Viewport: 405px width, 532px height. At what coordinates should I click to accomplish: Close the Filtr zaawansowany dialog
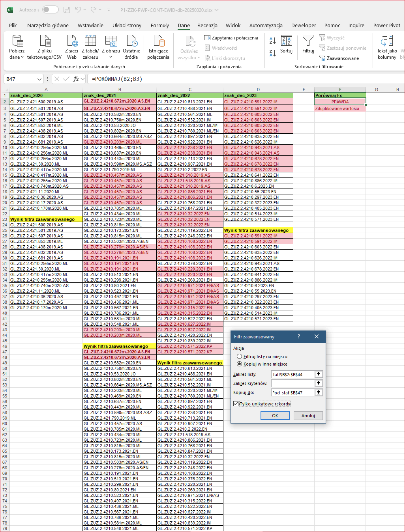317,336
